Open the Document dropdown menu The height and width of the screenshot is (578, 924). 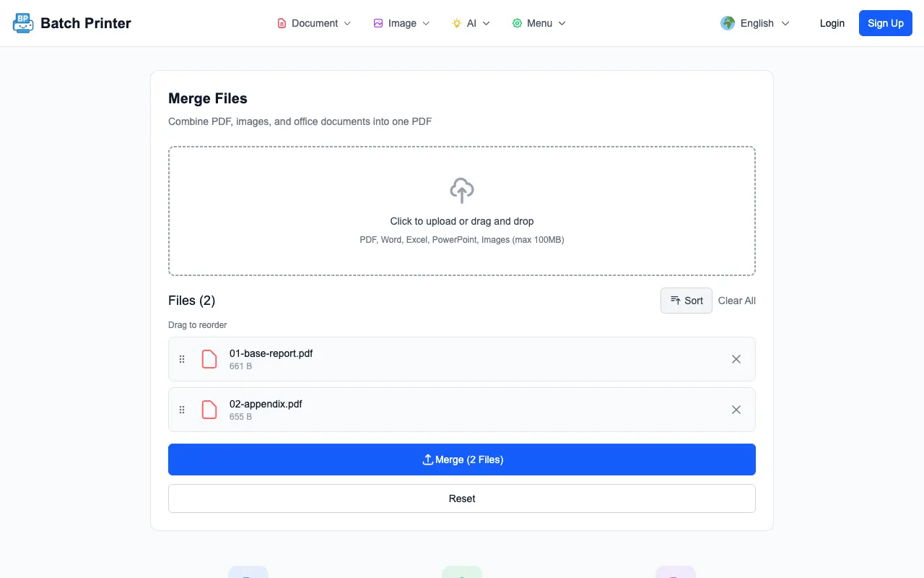point(315,23)
